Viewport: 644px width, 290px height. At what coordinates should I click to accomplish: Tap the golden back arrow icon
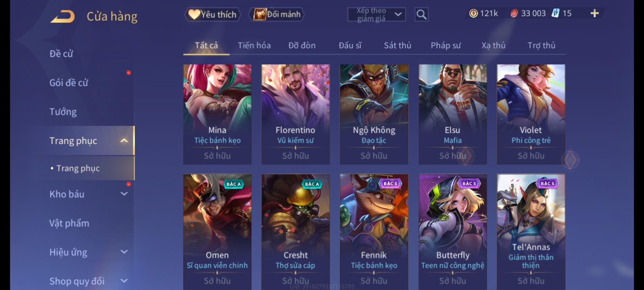click(63, 16)
